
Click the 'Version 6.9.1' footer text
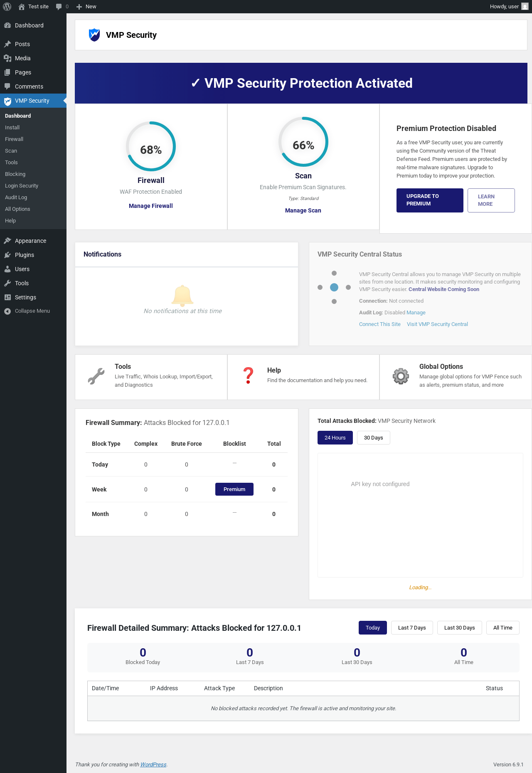508,765
